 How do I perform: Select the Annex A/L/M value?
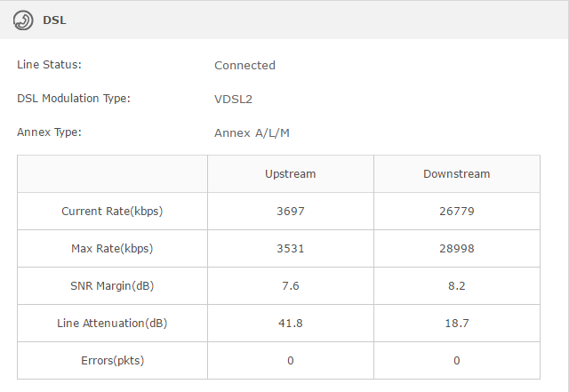click(252, 132)
